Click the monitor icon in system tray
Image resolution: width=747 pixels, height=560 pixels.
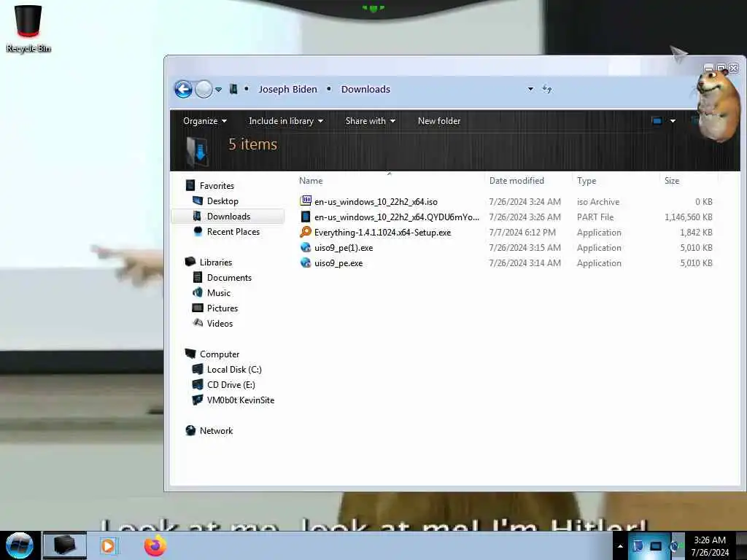[x=656, y=546]
